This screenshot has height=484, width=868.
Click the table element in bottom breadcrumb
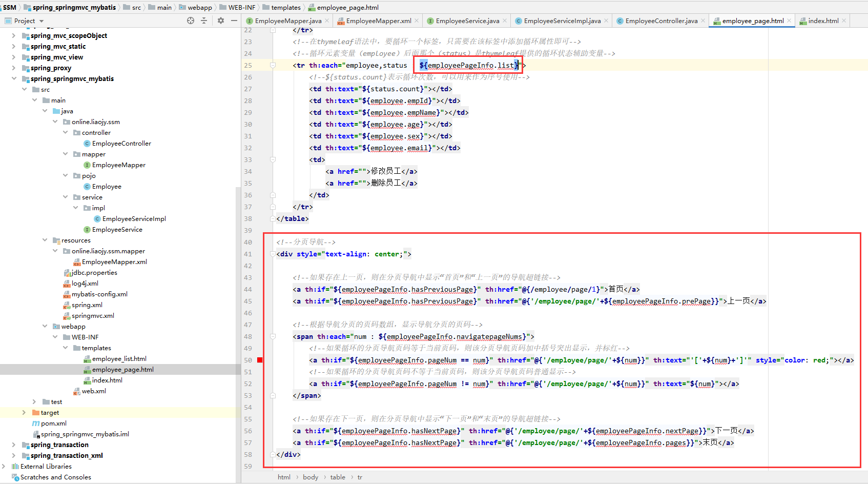(x=338, y=477)
